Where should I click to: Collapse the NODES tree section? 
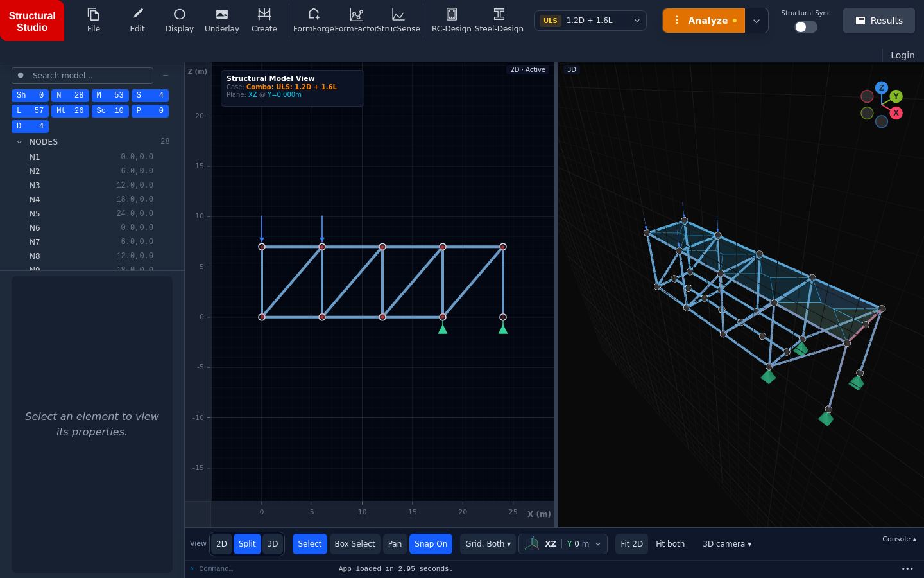point(19,141)
